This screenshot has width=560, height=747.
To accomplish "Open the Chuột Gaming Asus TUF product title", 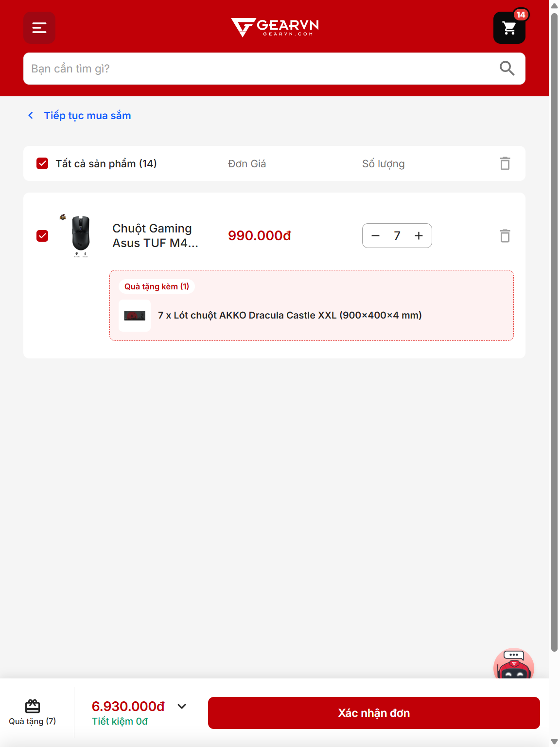I will click(156, 236).
